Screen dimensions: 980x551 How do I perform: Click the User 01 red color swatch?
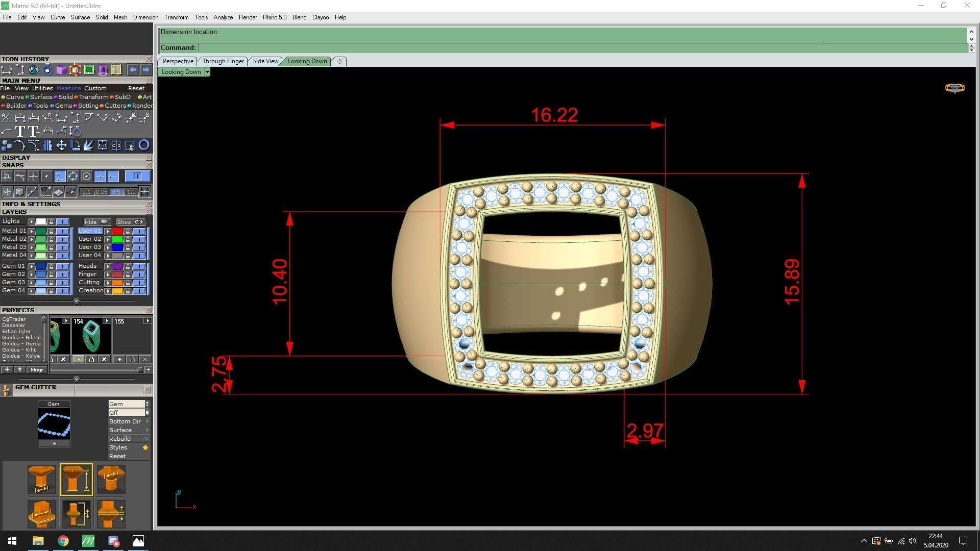[x=117, y=231]
